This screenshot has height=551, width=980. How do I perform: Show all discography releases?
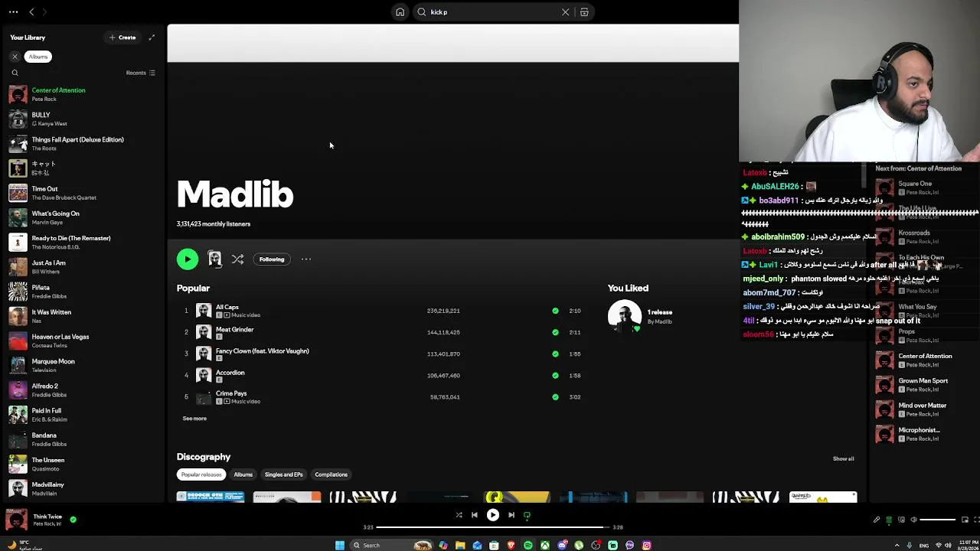coord(843,459)
